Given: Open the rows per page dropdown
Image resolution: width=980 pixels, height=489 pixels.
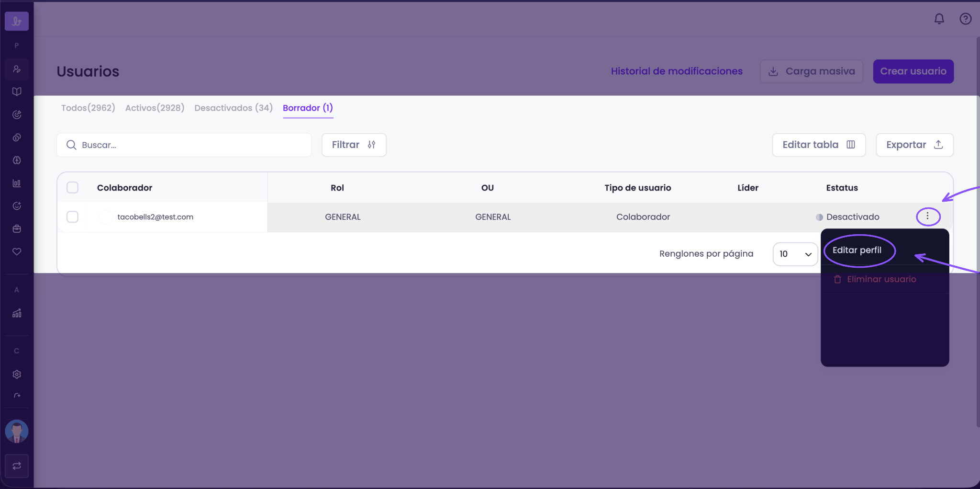Looking at the screenshot, I should (795, 254).
